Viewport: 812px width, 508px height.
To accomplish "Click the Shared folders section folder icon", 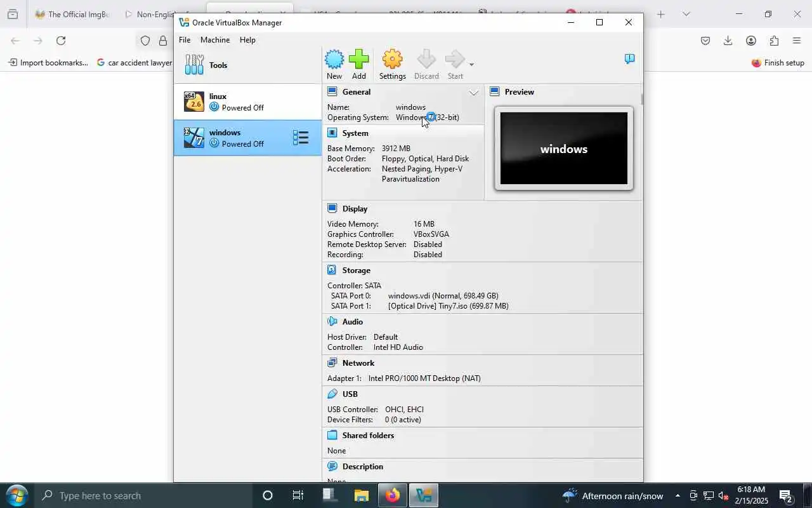I will point(332,435).
